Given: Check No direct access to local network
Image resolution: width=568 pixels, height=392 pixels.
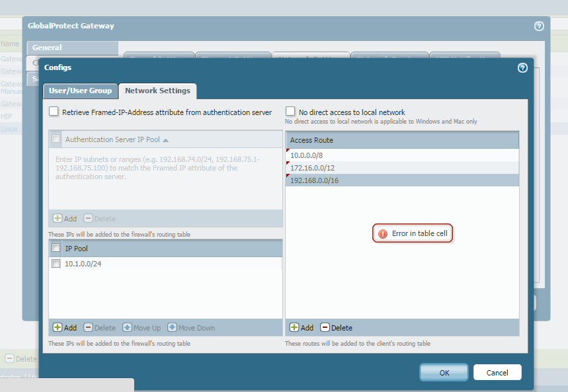Looking at the screenshot, I should click(290, 111).
